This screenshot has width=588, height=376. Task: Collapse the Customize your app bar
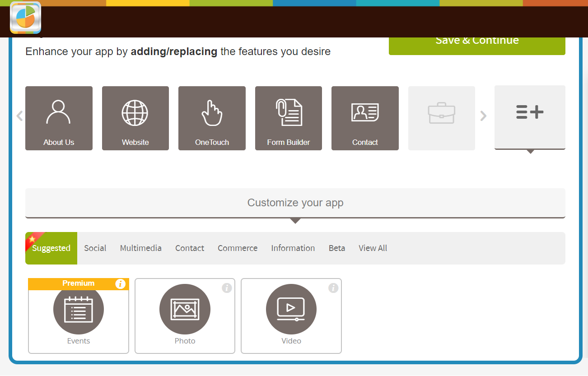click(295, 203)
